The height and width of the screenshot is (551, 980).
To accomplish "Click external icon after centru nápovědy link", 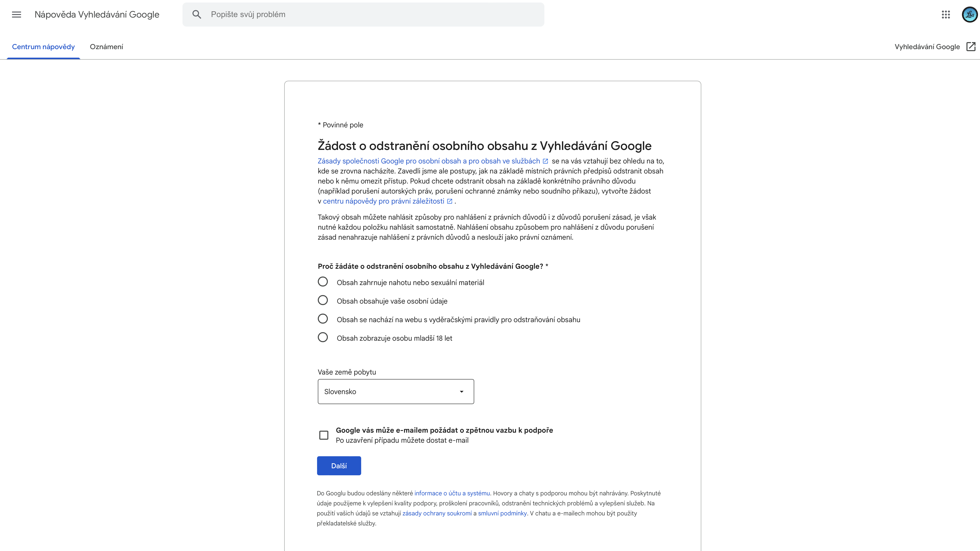I will [x=450, y=201].
